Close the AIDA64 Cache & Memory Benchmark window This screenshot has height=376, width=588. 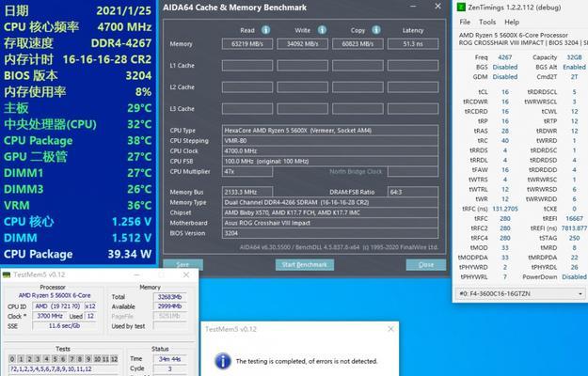tap(437, 7)
